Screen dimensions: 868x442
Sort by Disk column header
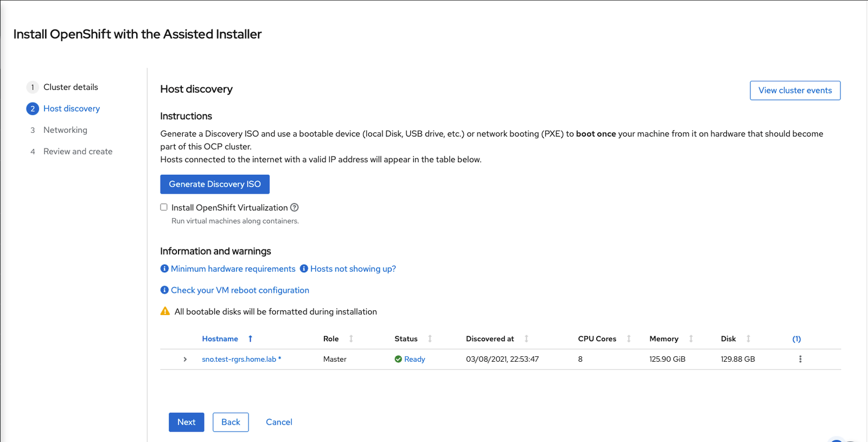[x=729, y=338]
